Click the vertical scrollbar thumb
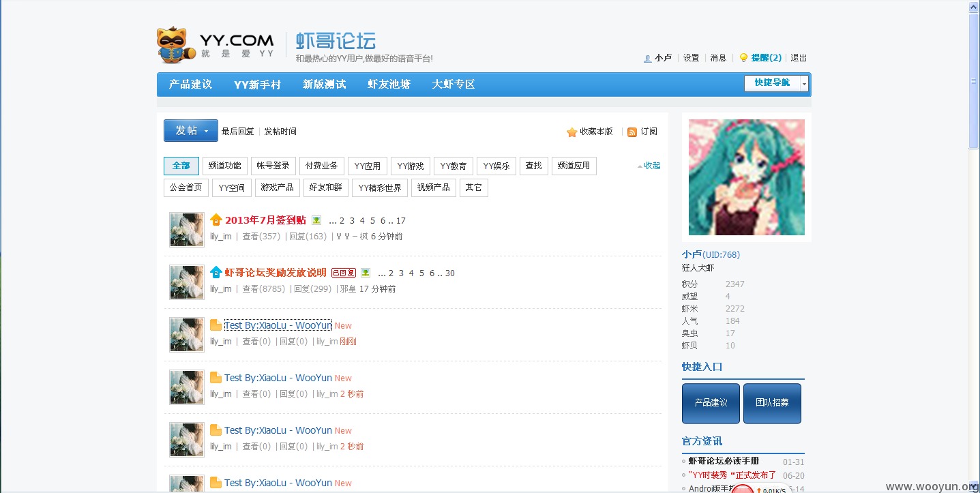Viewport: 980px width, 493px height. [974, 80]
